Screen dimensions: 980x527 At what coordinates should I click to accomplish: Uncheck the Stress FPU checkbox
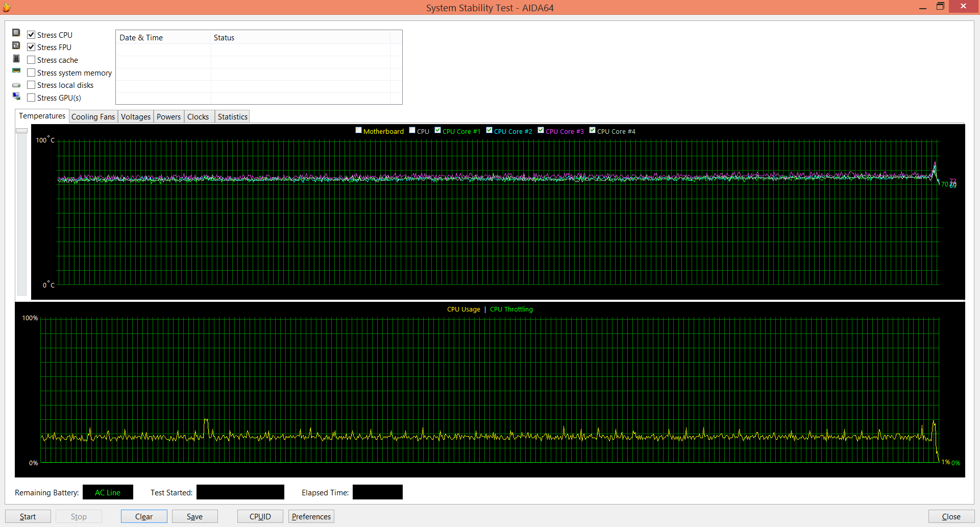pos(31,47)
